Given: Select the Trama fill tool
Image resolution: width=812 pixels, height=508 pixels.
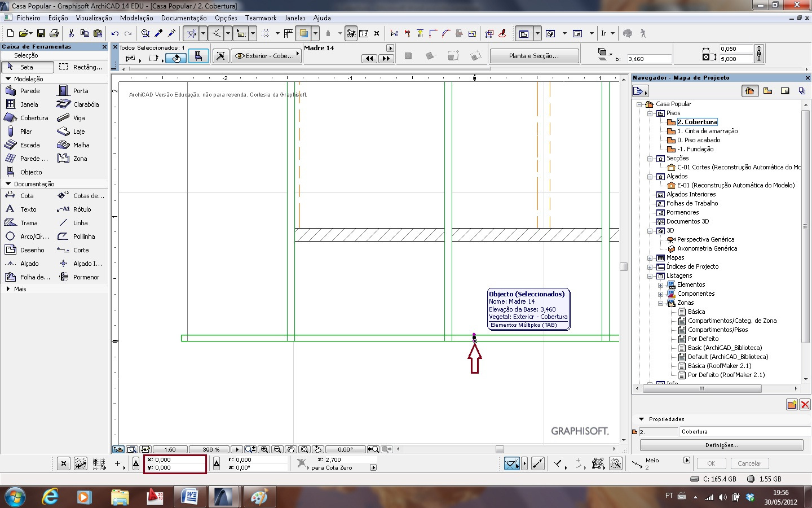Looking at the screenshot, I should [27, 223].
